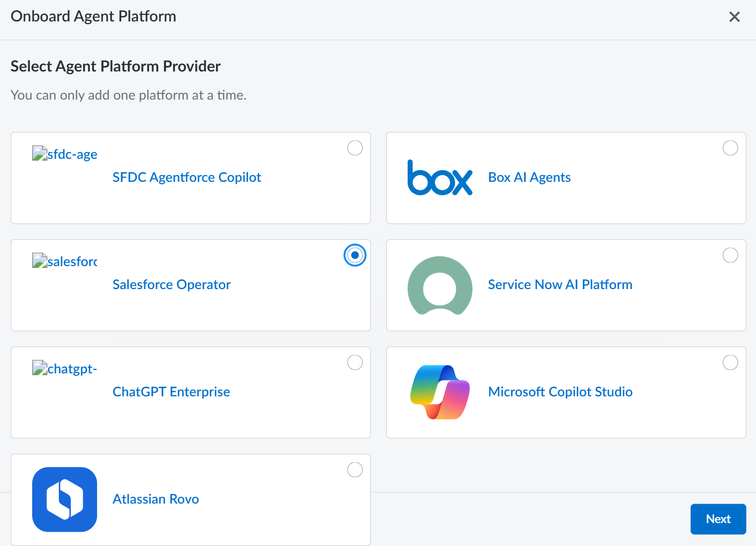
Task: Click the ServiceNow green logo icon
Action: 440,285
